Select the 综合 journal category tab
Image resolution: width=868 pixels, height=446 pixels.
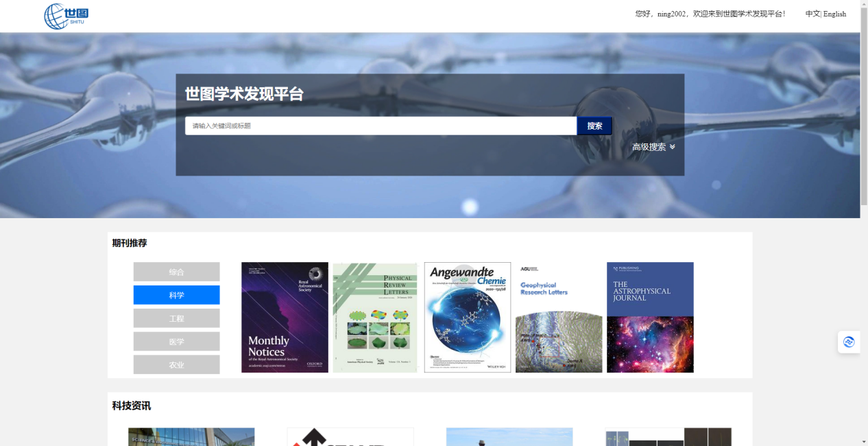(x=176, y=272)
